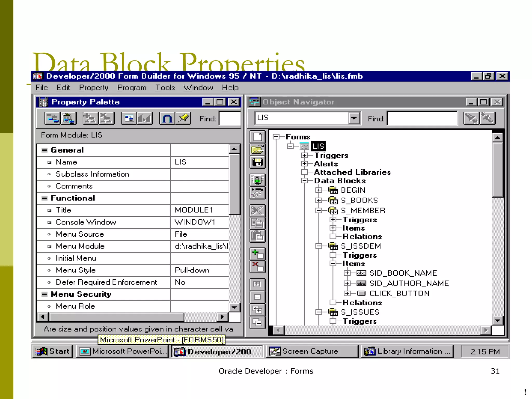Click the Find field in Property Palette

230,118
